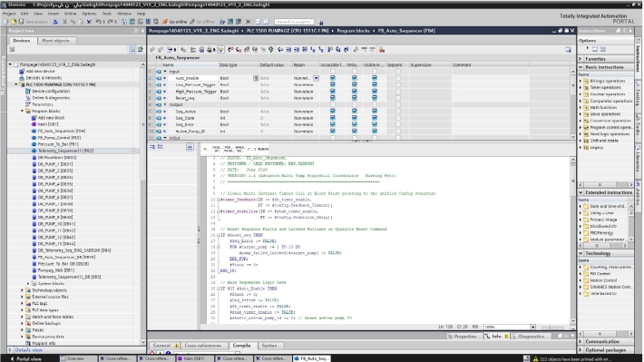Click the IF statement snippet icon

[206, 149]
